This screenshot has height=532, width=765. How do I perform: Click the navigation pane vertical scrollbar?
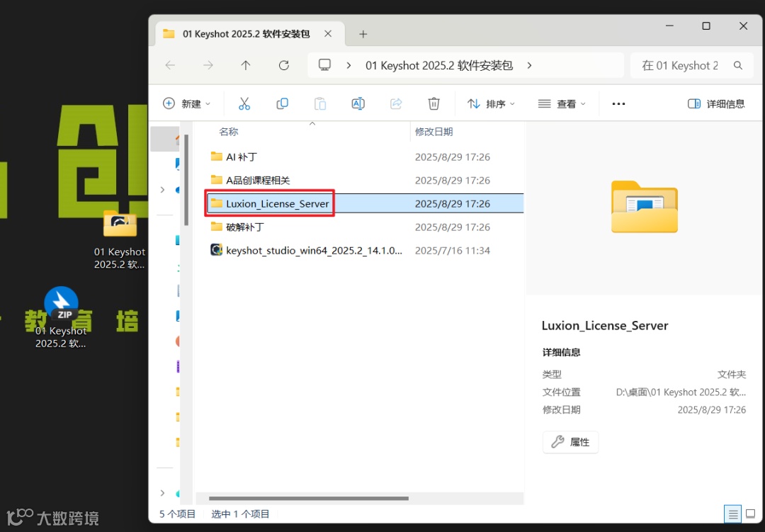(186, 179)
